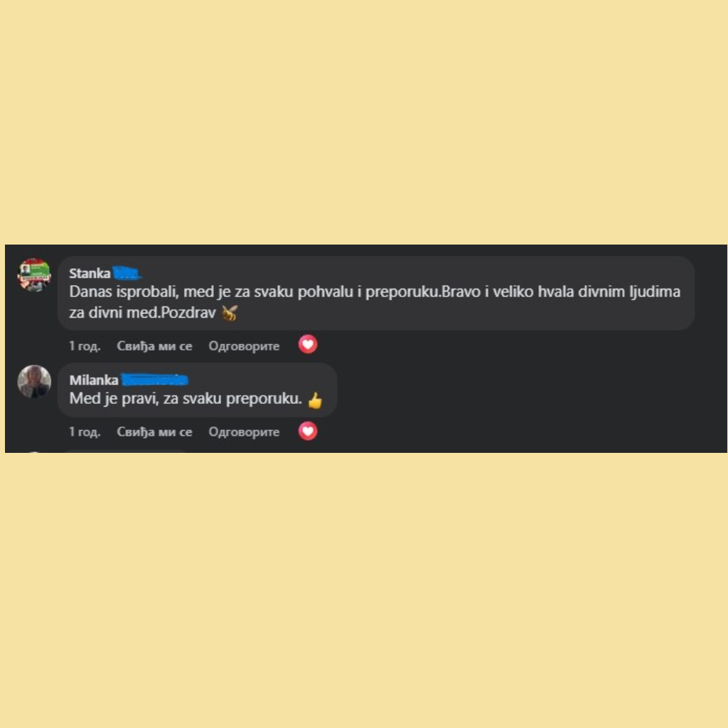Click the heart reaction under Stanka's comment
The height and width of the screenshot is (728, 728).
pos(307,345)
